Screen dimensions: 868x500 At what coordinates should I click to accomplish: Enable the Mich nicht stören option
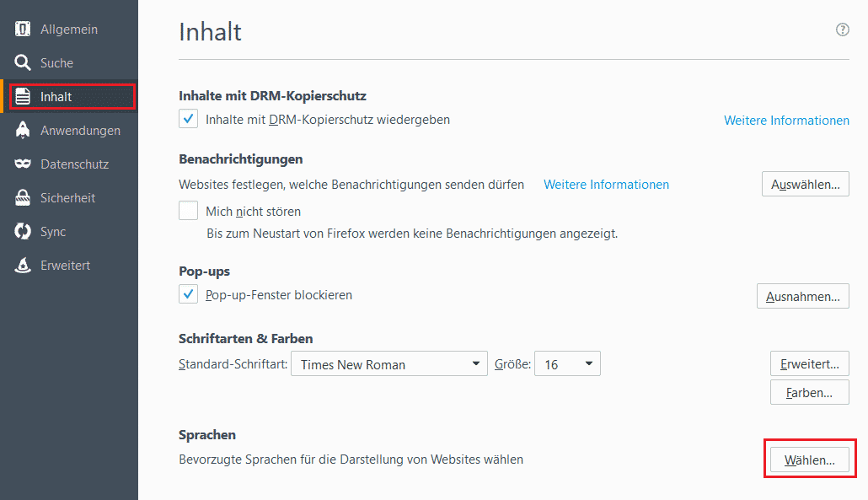[x=188, y=210]
